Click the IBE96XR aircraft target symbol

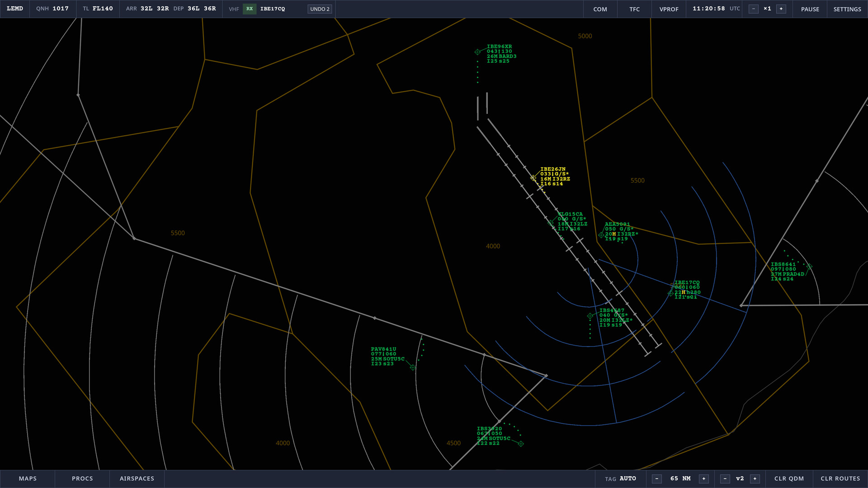coord(477,52)
